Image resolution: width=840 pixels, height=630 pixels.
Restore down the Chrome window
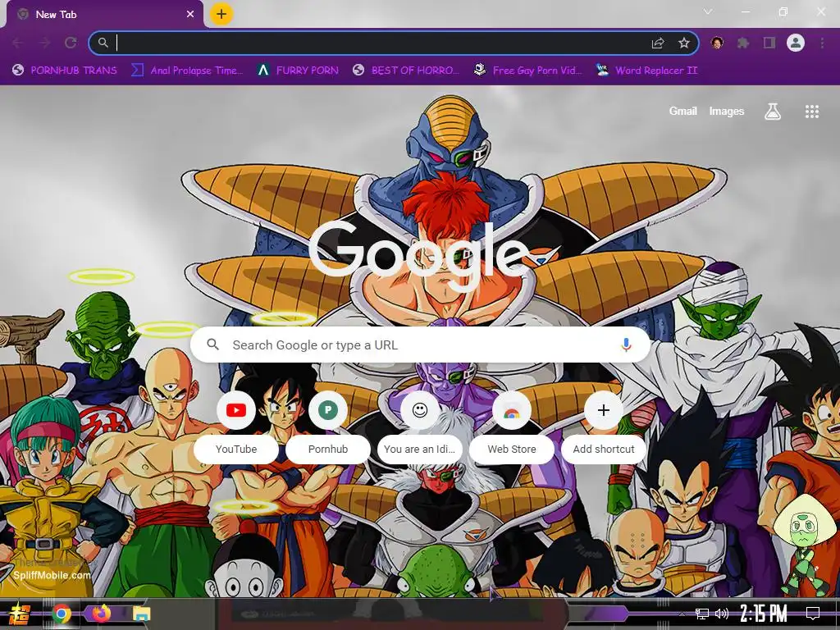coord(783,11)
